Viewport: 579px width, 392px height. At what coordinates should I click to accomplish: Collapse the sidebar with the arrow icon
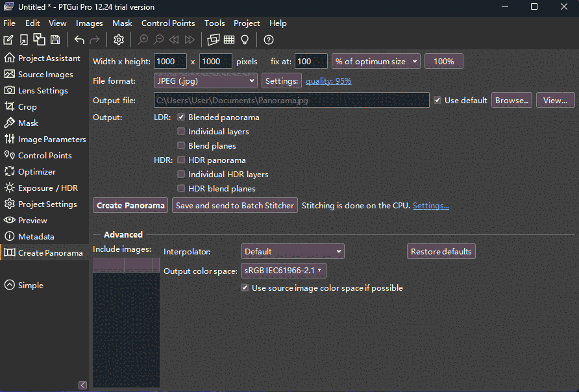82,385
